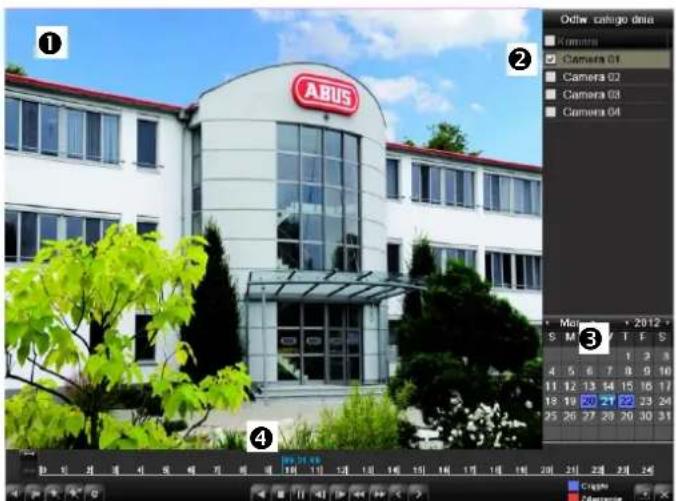Select day 20 in the calendar
This screenshot has height=501, width=676.
[x=586, y=402]
